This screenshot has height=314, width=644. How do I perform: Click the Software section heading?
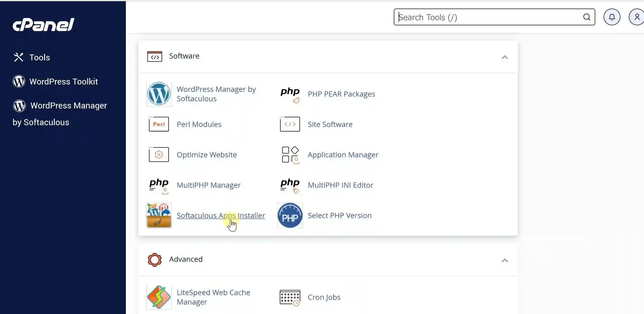click(x=184, y=56)
